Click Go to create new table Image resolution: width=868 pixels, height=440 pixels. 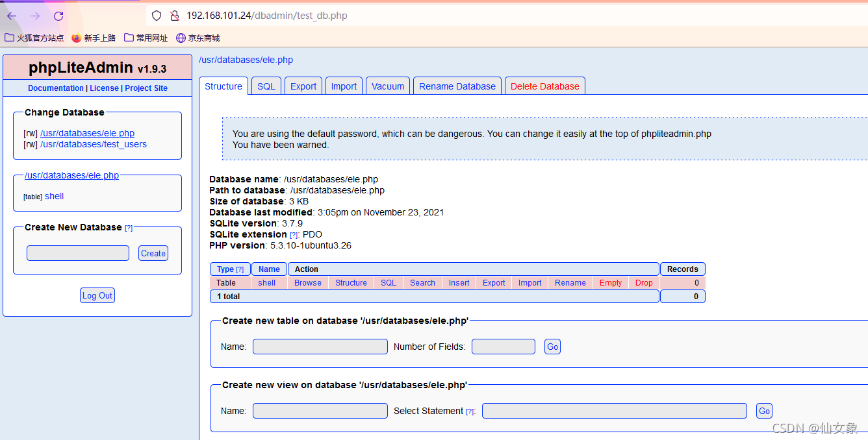click(x=552, y=347)
